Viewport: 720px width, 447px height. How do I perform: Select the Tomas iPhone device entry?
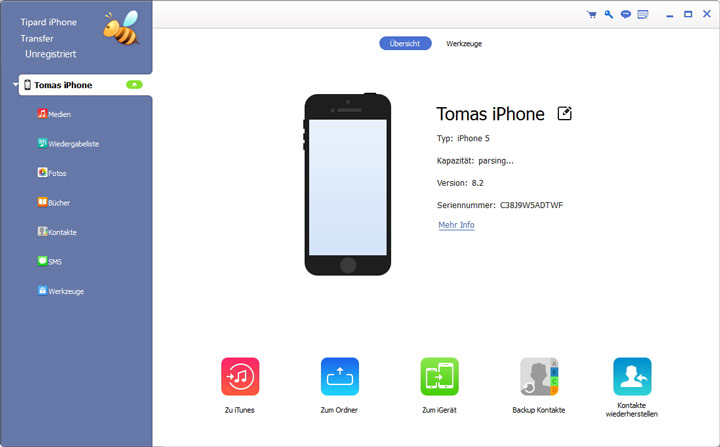85,85
